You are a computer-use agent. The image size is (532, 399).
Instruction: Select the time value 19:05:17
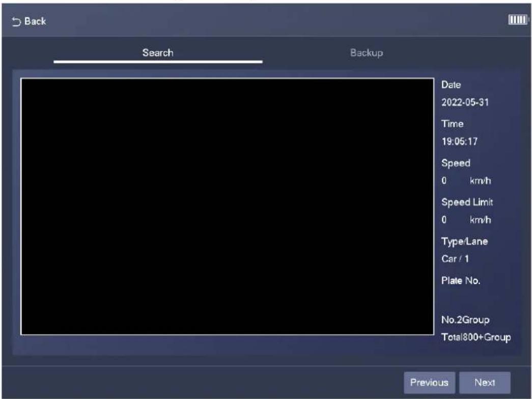(x=459, y=141)
